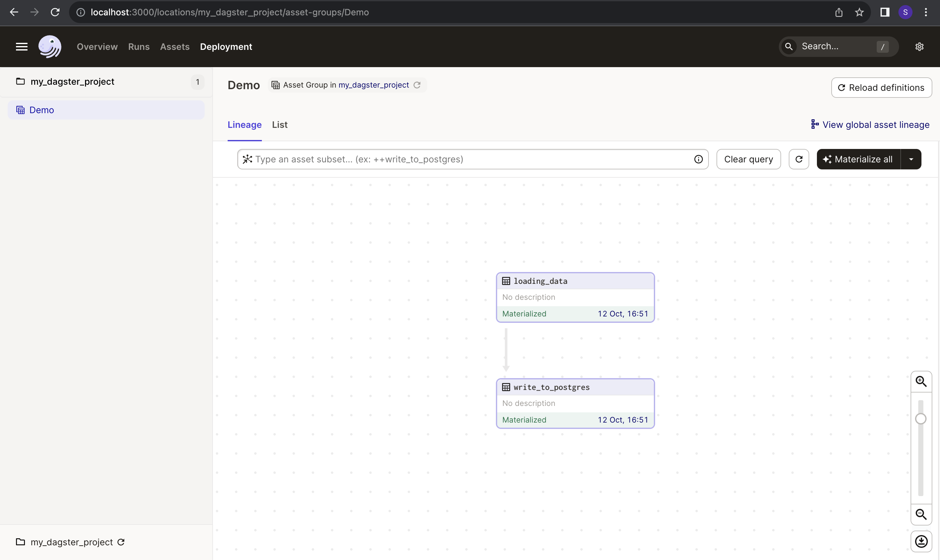Open the Runs page from the navbar
This screenshot has width=940, height=560.
click(138, 46)
